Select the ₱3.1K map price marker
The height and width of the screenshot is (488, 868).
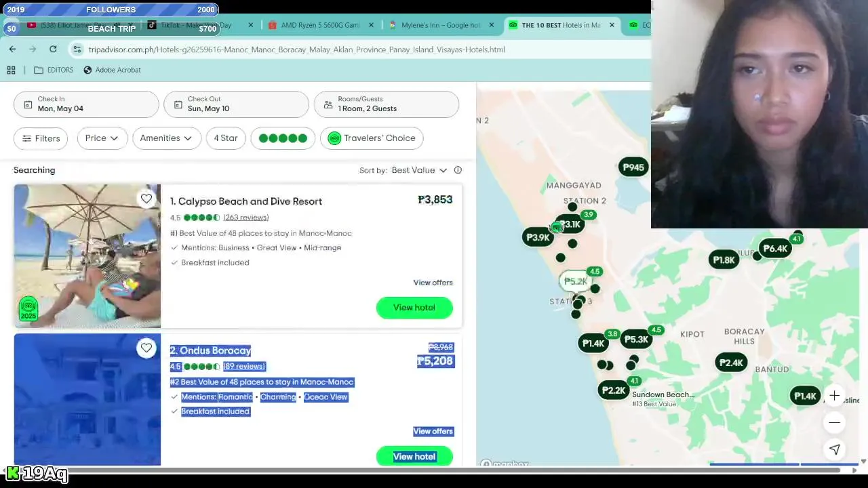click(x=571, y=224)
